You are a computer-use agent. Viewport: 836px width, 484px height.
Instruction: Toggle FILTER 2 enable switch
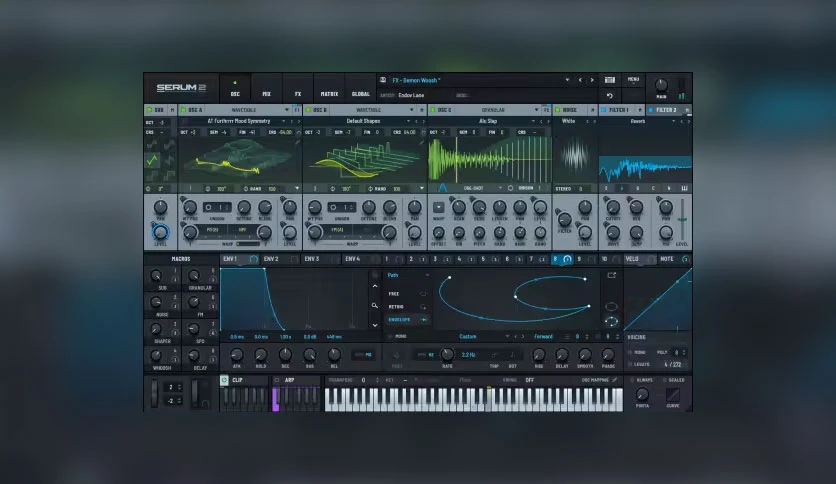pyautogui.click(x=650, y=110)
